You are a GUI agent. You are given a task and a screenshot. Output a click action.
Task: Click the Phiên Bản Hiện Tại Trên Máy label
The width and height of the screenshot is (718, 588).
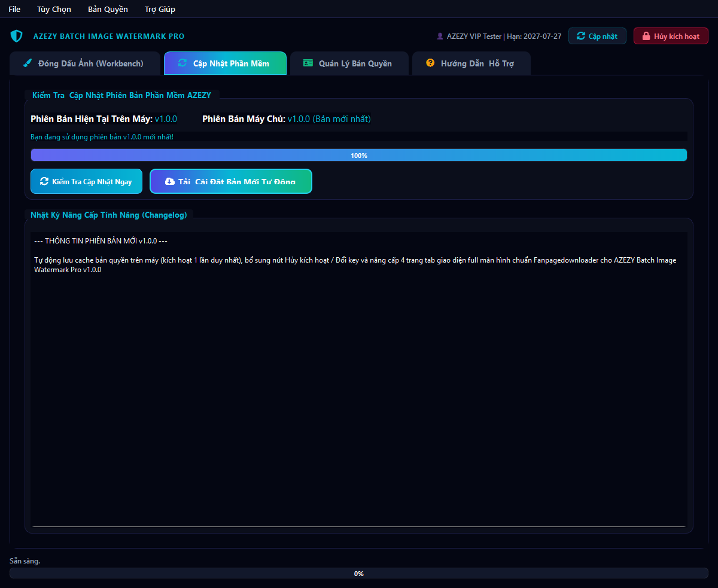pos(92,119)
